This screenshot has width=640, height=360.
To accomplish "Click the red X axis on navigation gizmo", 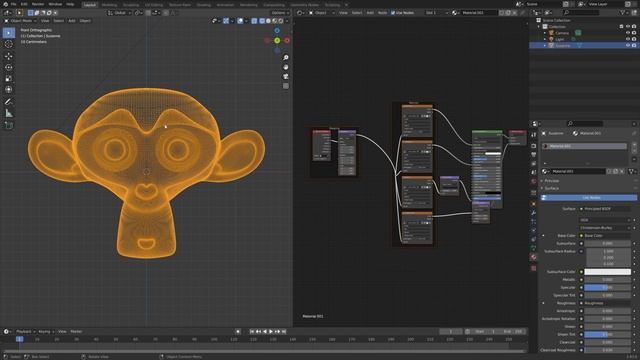I will coord(287,40).
